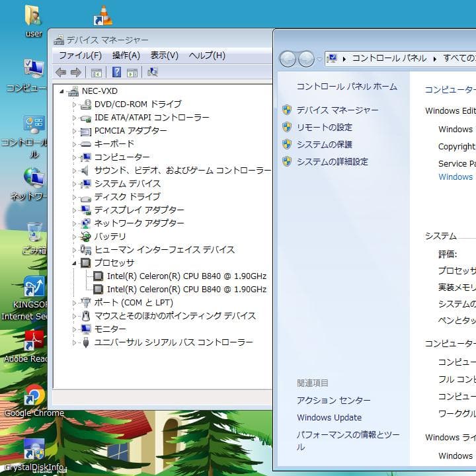Select the NEC-VXD computer icon
This screenshot has width=476, height=476.
point(73,91)
